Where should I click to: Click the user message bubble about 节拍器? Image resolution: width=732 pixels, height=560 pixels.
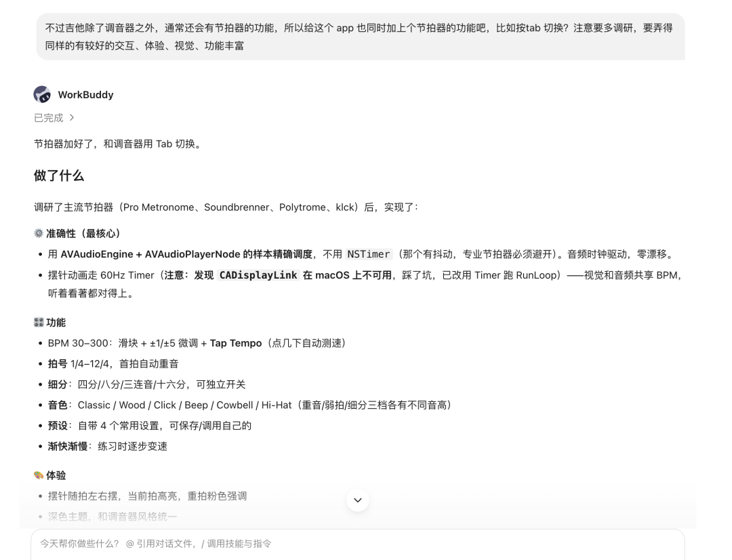pos(361,37)
